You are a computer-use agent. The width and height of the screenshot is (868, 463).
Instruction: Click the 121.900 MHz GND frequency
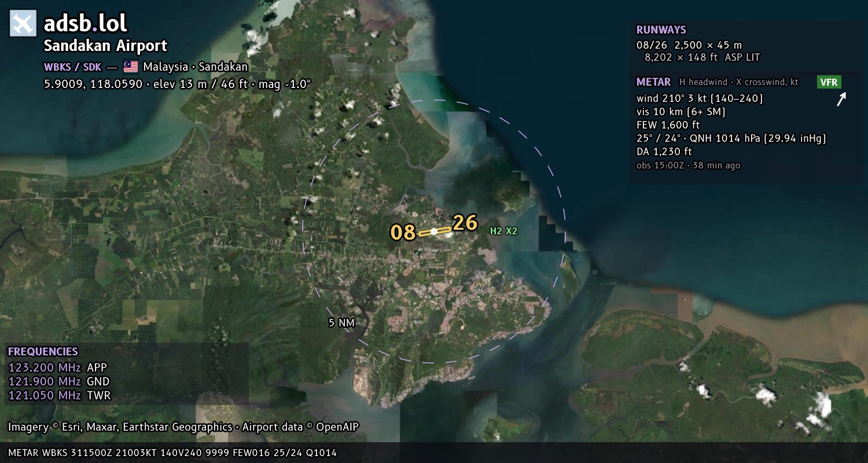(58, 381)
